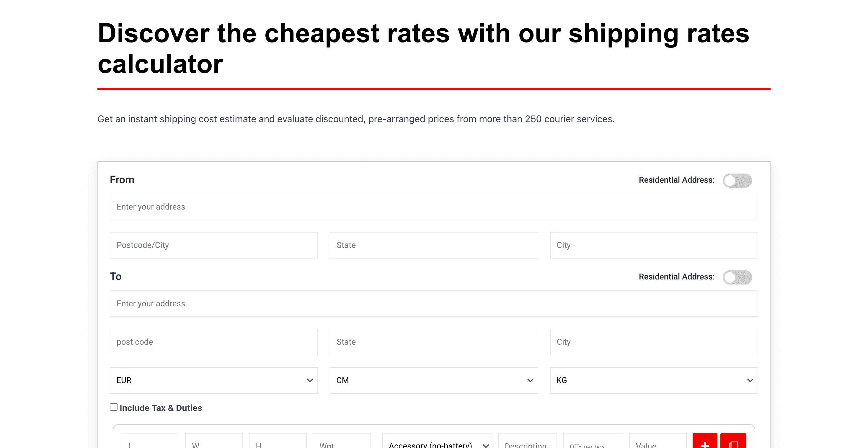Image resolution: width=868 pixels, height=448 pixels.
Task: Click the From address entry field
Action: point(434,207)
